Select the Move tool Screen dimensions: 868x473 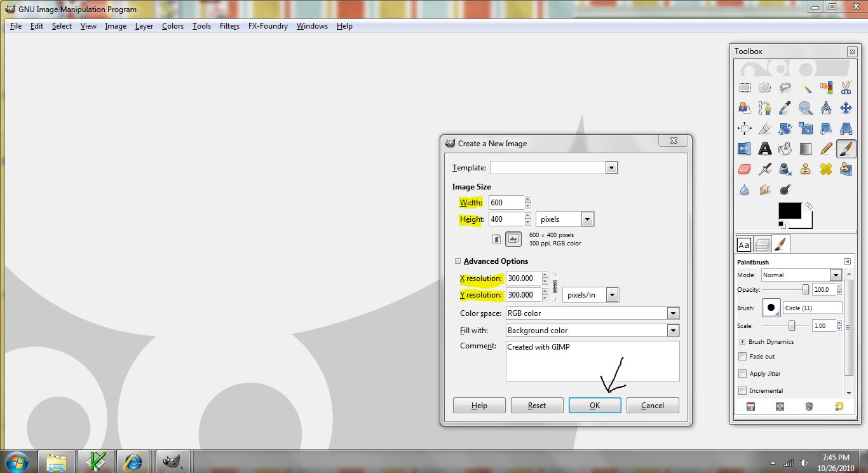tap(846, 108)
